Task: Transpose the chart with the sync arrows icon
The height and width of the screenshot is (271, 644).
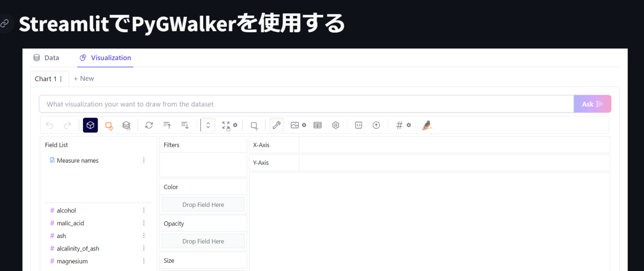Action: coord(149,125)
